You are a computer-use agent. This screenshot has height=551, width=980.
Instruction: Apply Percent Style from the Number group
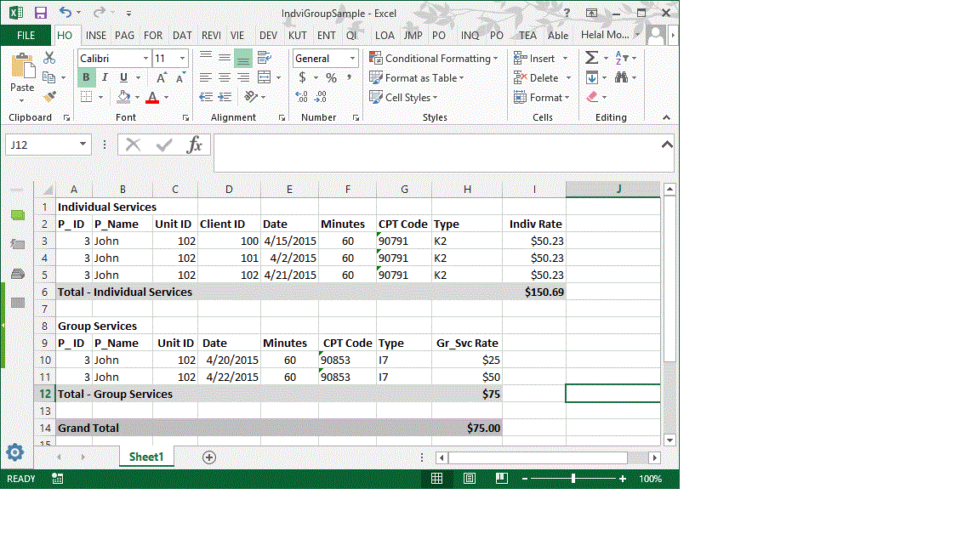tap(331, 77)
